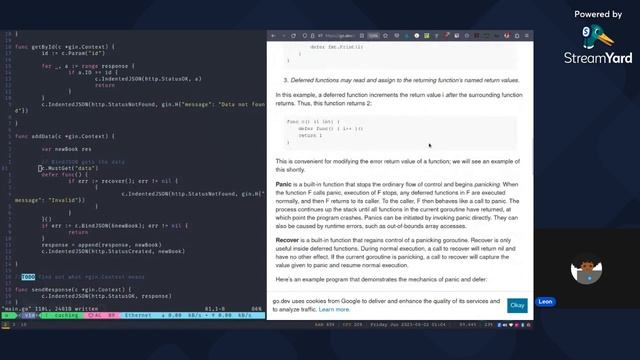The height and width of the screenshot is (360, 640).
Task: Go back using the browser back arrow
Action: click(x=273, y=36)
